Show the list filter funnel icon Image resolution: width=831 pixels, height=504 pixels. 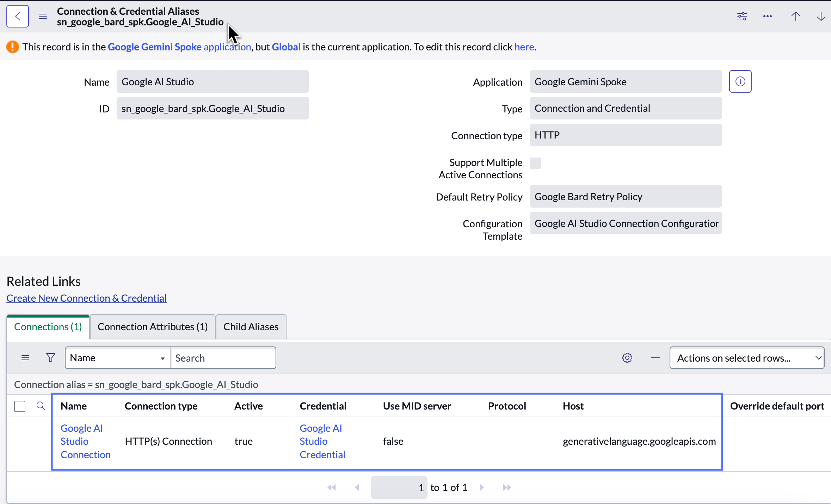(51, 358)
